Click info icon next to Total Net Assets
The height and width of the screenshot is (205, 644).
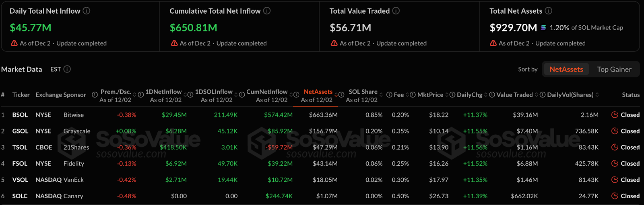pos(549,11)
